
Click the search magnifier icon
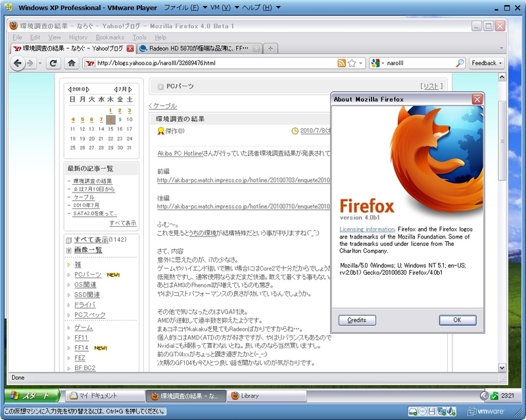point(460,63)
